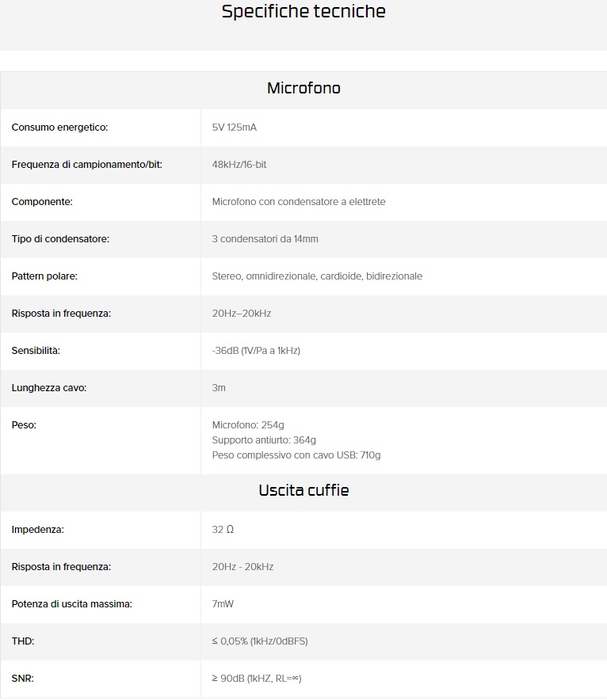Select the "Uscita cuffie" section header

point(303,490)
